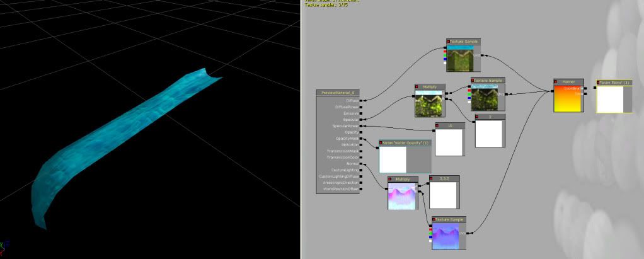Click the Distortion input pin
The width and height of the screenshot is (644, 259).
coord(361,144)
